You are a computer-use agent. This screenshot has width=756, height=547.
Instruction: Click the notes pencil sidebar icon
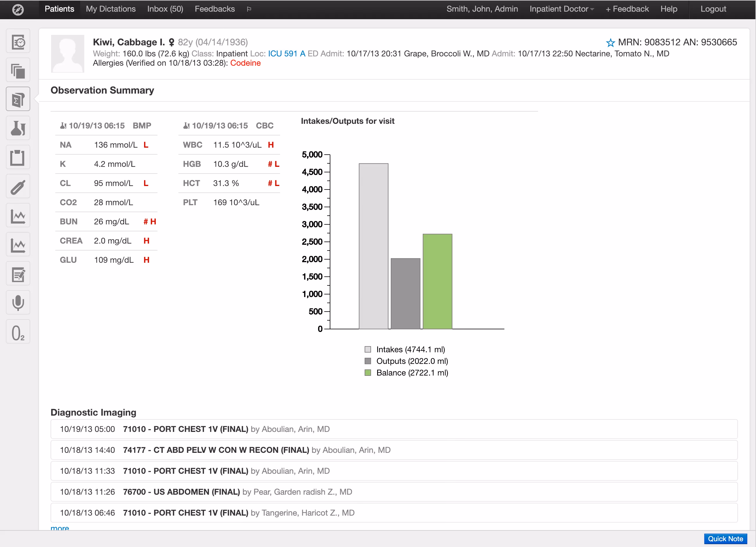tap(18, 273)
